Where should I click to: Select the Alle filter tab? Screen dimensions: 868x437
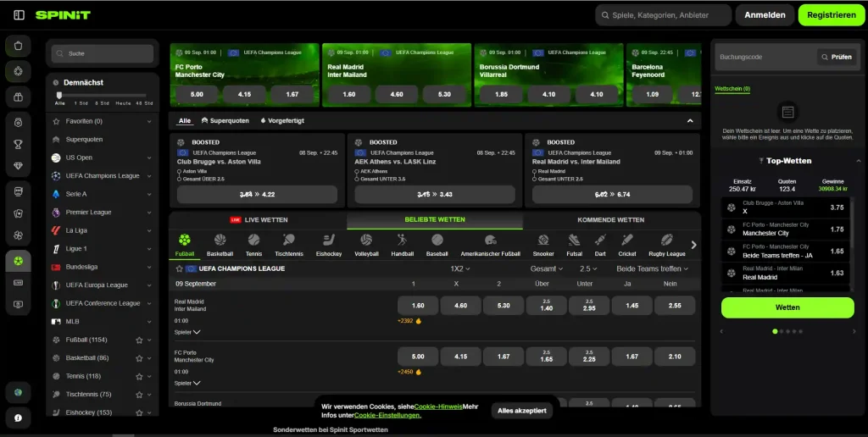(184, 120)
